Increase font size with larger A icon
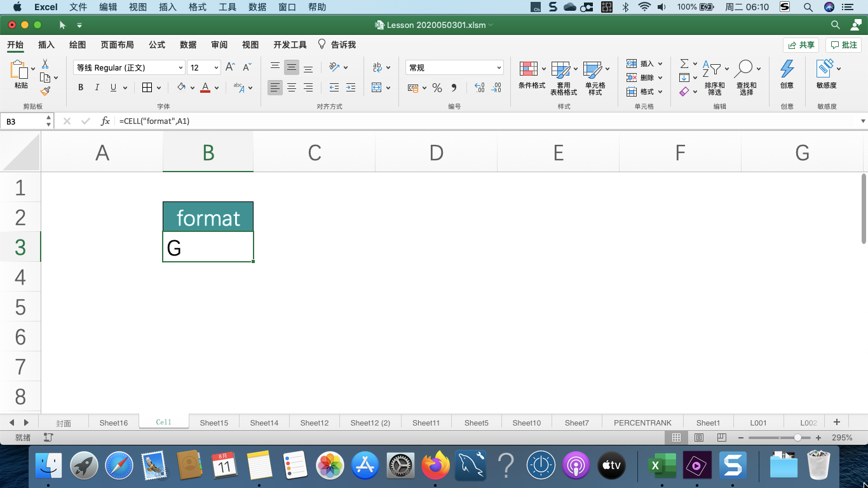This screenshot has width=868, height=488. click(x=231, y=67)
